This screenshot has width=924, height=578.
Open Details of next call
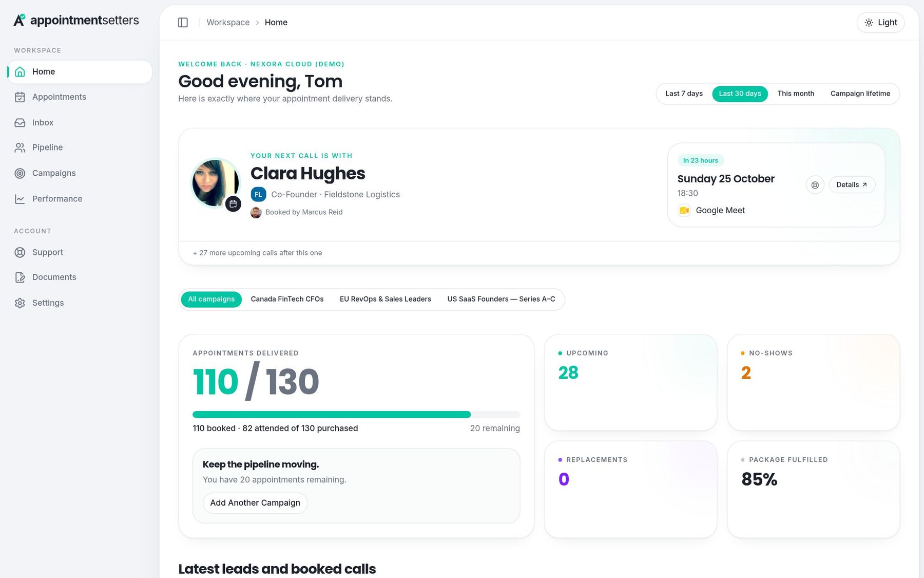[852, 185]
